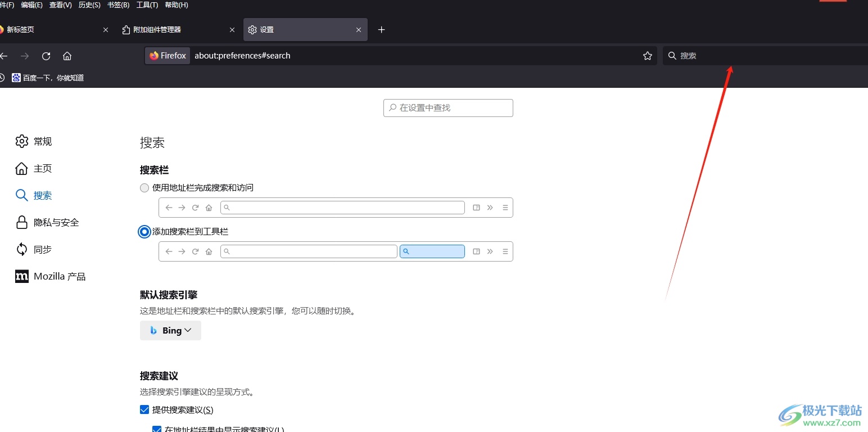Expand the Bing default search engine dropdown

[x=170, y=330]
